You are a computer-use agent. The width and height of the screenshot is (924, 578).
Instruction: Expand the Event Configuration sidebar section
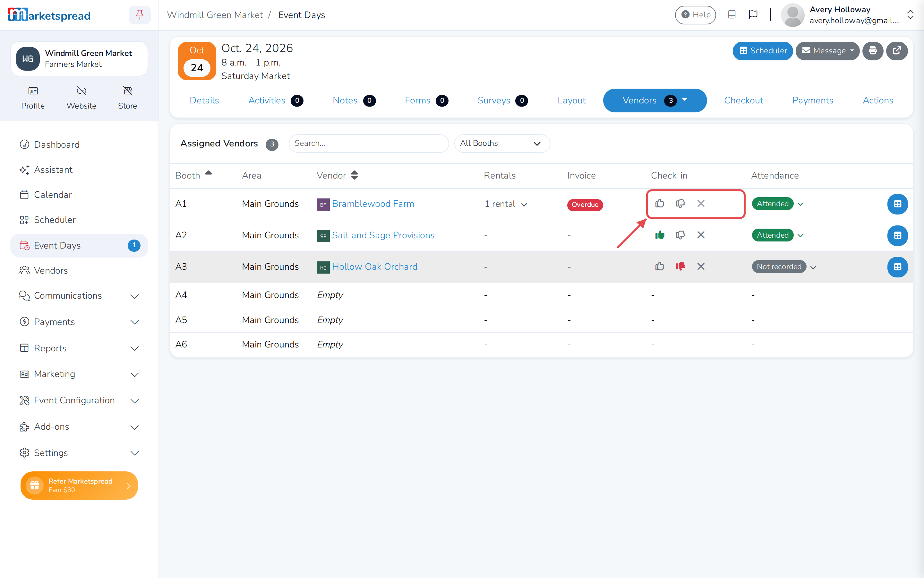tap(79, 400)
